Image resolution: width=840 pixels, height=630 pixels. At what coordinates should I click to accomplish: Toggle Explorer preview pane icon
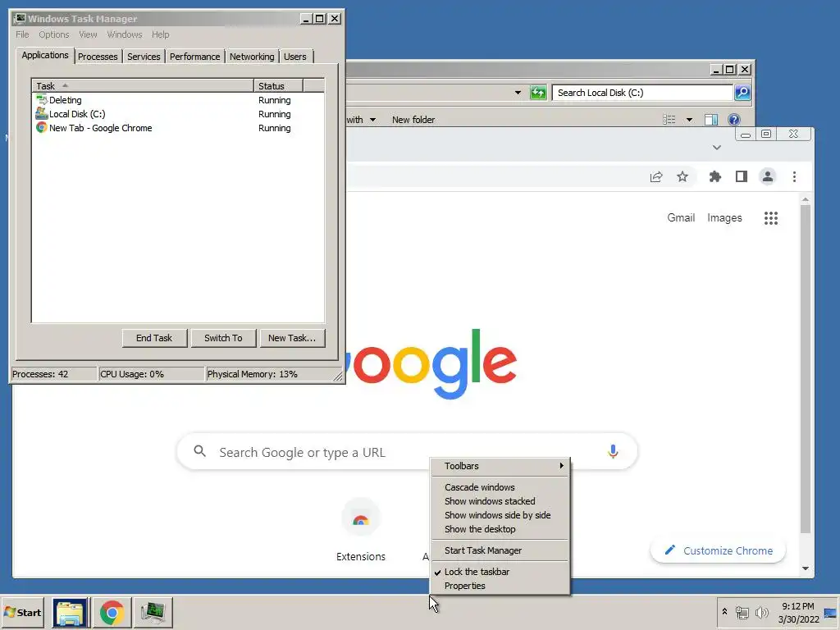click(x=711, y=120)
